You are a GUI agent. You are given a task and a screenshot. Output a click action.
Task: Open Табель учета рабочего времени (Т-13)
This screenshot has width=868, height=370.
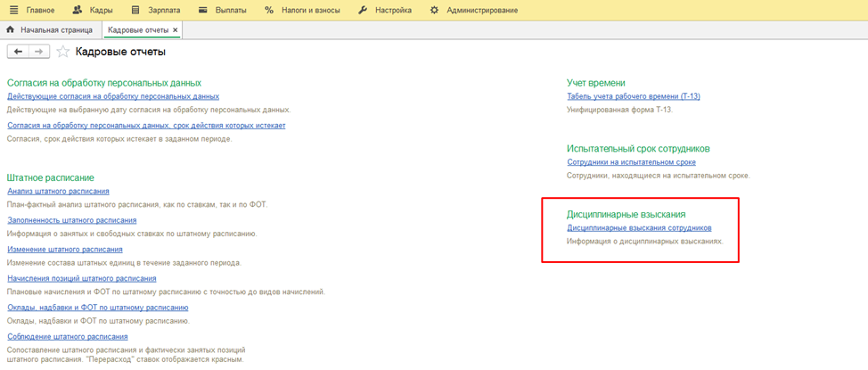pyautogui.click(x=633, y=96)
